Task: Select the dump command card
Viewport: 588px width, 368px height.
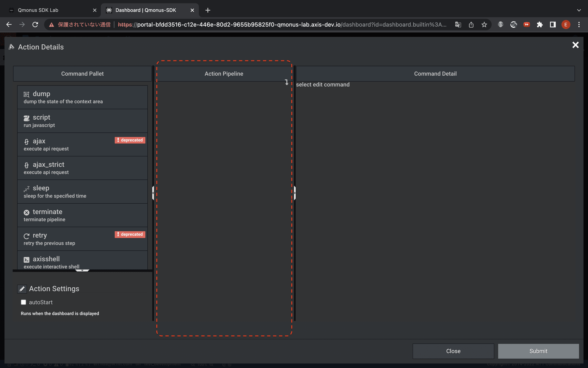Action: point(82,97)
